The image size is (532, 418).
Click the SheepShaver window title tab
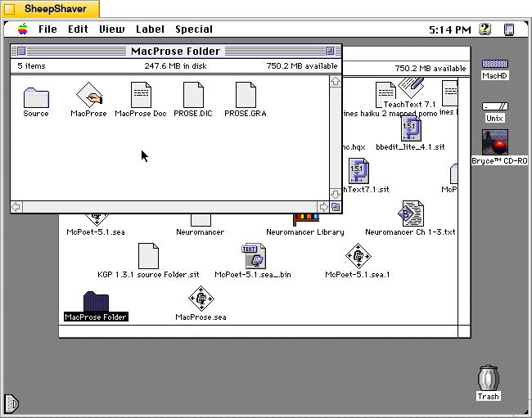[x=51, y=9]
